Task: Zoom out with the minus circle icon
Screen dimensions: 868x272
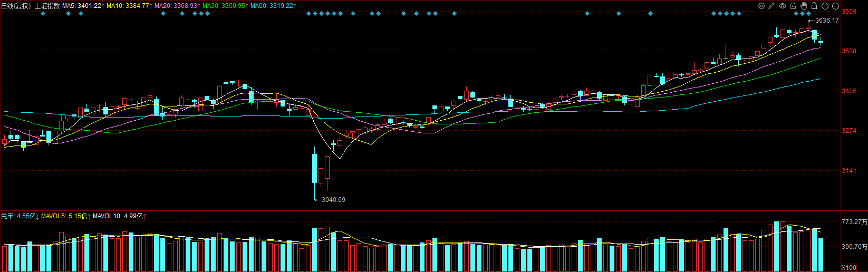Action: pyautogui.click(x=835, y=6)
